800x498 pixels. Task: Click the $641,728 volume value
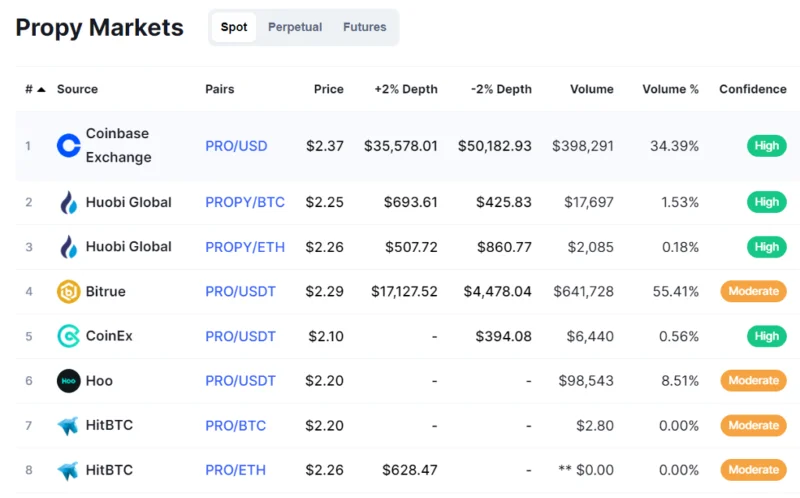tap(583, 291)
